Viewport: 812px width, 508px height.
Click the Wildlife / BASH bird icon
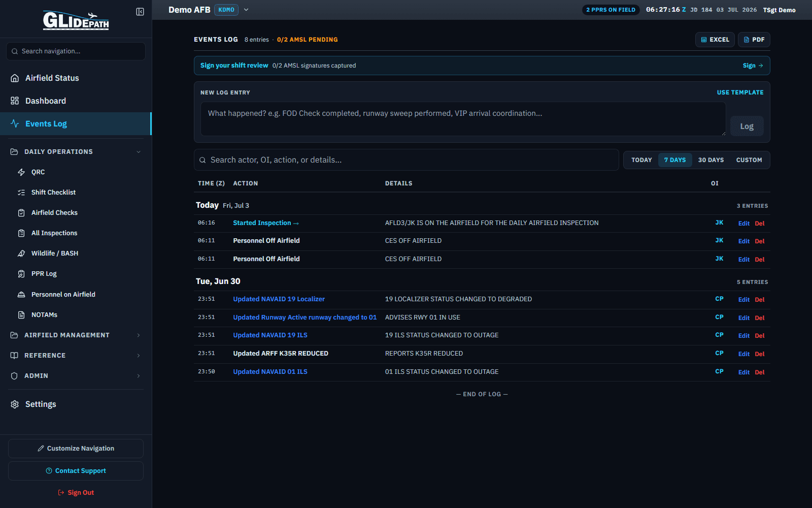pos(21,253)
